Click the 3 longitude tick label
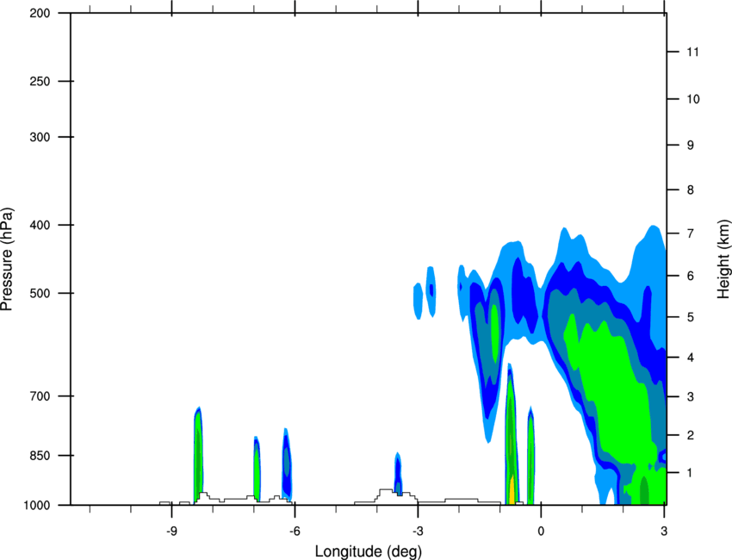Image resolution: width=732 pixels, height=560 pixels. (664, 532)
